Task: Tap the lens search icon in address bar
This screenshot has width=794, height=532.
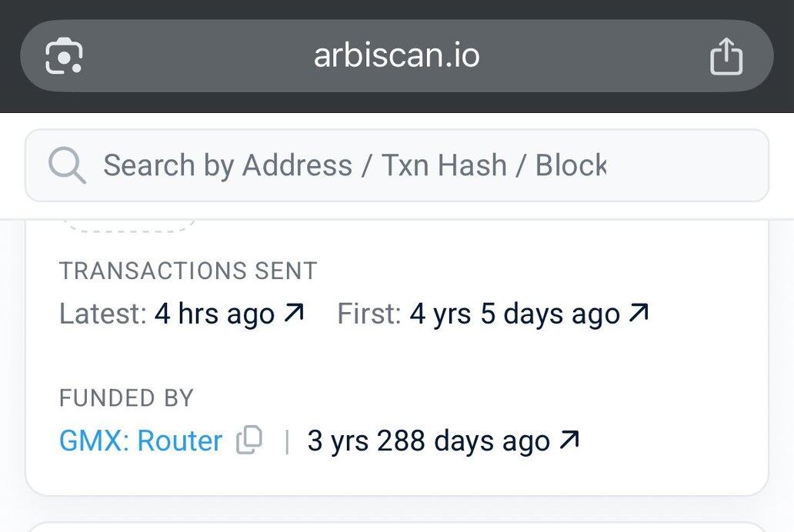Action: 64,55
